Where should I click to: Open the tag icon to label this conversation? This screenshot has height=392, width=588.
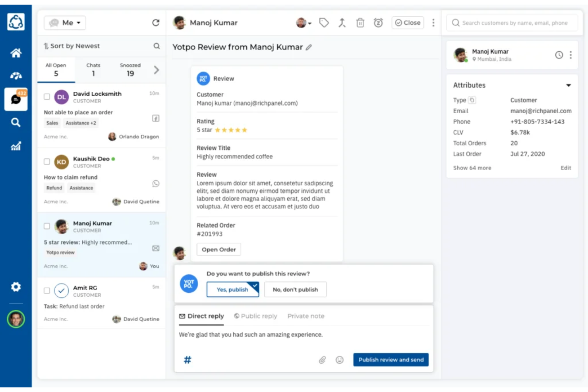click(324, 23)
